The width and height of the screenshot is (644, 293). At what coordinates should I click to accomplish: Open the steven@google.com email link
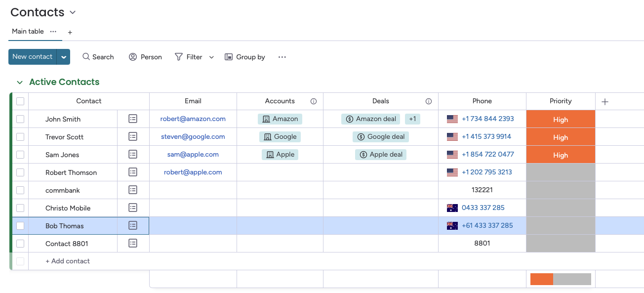pyautogui.click(x=193, y=136)
